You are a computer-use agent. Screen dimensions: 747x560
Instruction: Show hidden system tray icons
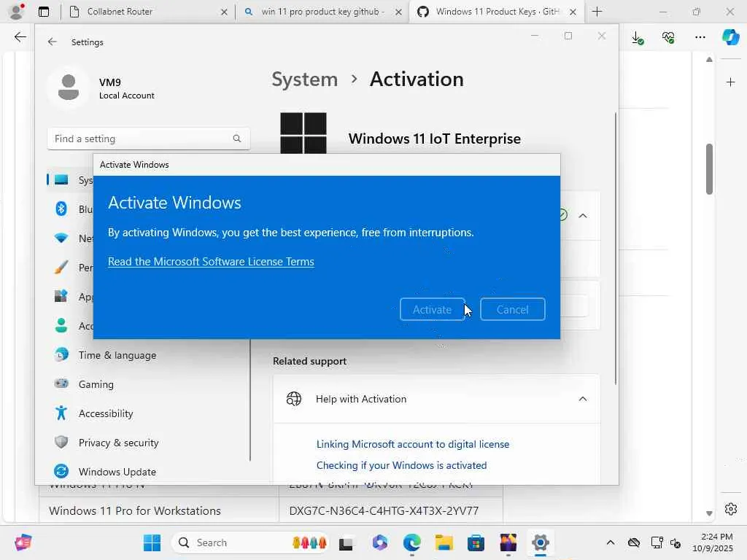point(611,542)
